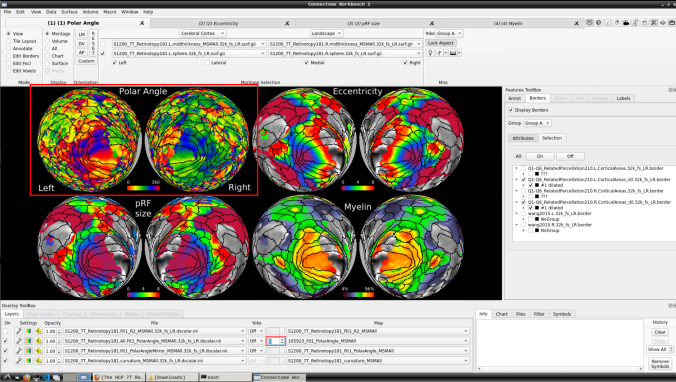This screenshot has width=676, height=382.
Task: Click the Custom orientation button
Action: [x=86, y=61]
